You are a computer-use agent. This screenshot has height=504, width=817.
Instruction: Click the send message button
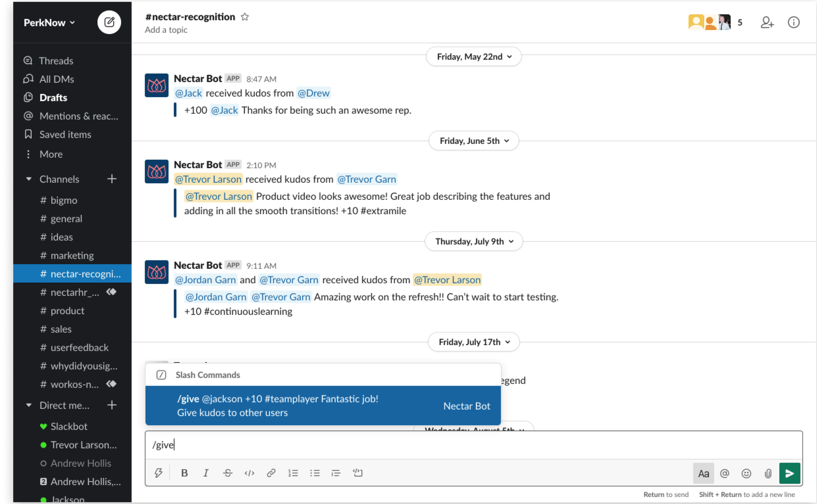pyautogui.click(x=789, y=473)
